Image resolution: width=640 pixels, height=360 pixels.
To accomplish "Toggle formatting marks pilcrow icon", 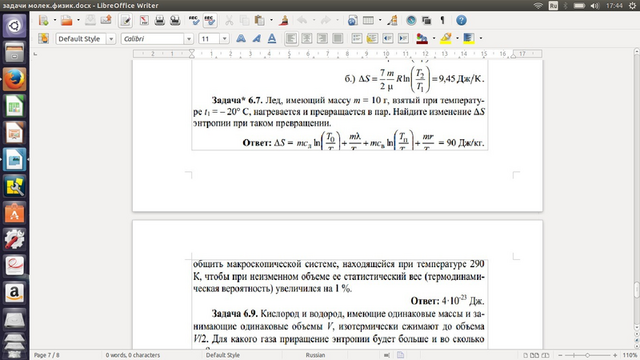I will (x=442, y=20).
